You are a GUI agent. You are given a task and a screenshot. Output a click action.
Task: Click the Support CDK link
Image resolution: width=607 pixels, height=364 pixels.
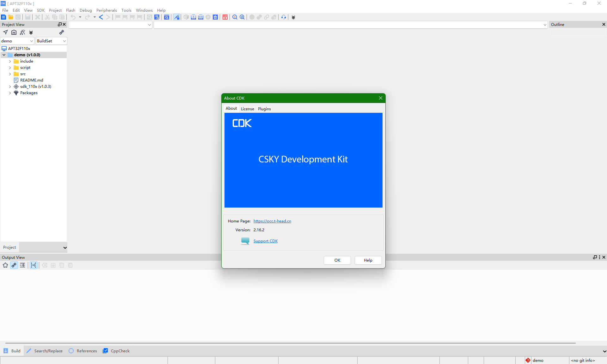coord(266,241)
